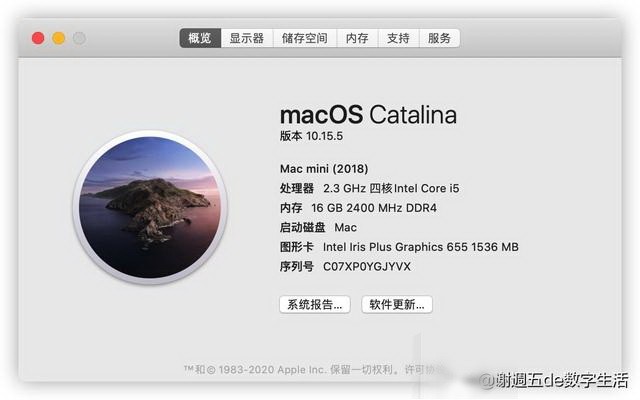
Task: Click the 内存 16 GB 2400 MHz DDR4 line
Action: 358,208
